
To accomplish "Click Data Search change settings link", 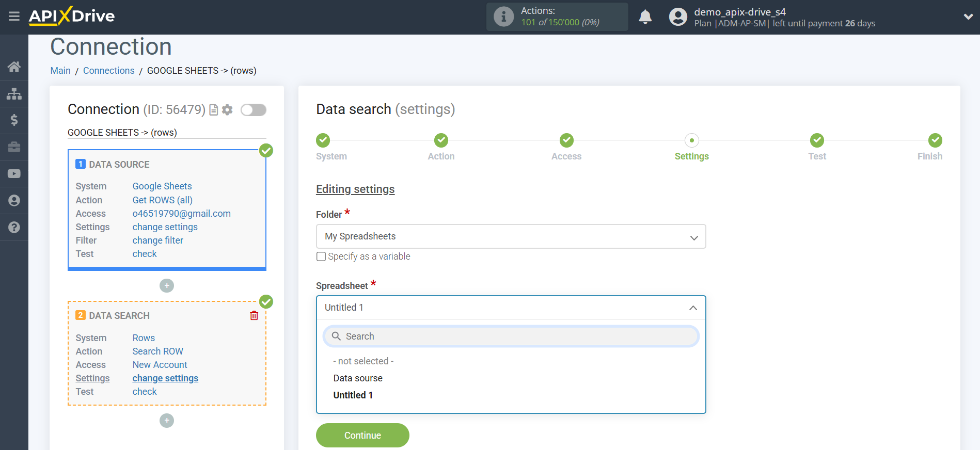I will coord(165,378).
